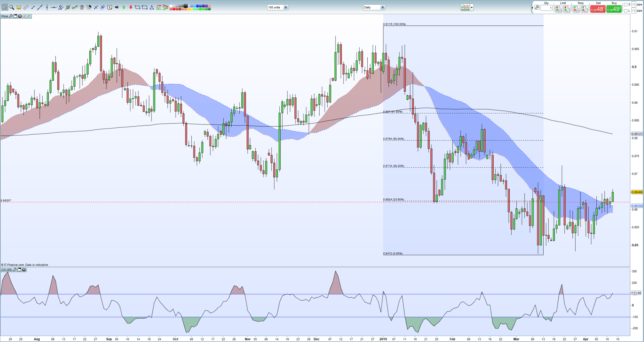
Task: Click the 111.44 CCI value tag
Action: point(636,293)
